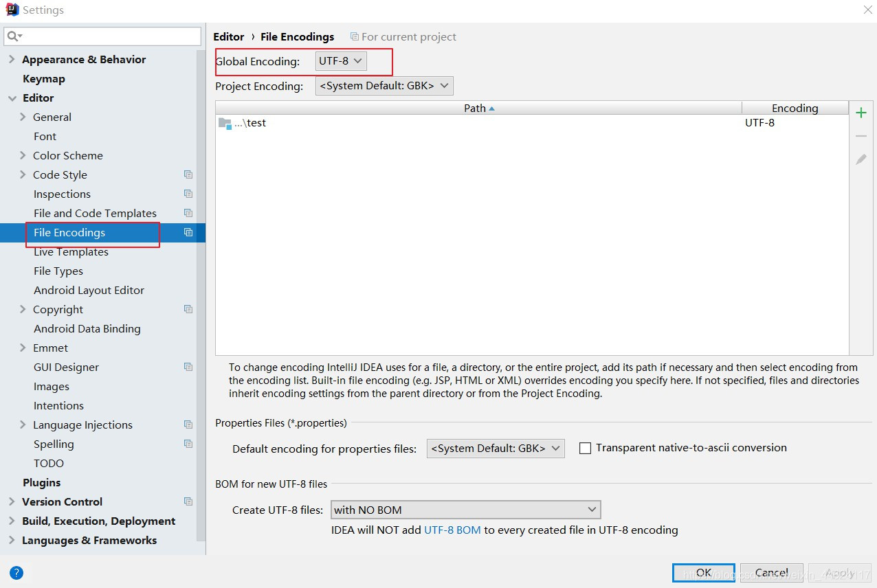Image resolution: width=877 pixels, height=588 pixels.
Task: Click the test folder icon
Action: [x=225, y=123]
